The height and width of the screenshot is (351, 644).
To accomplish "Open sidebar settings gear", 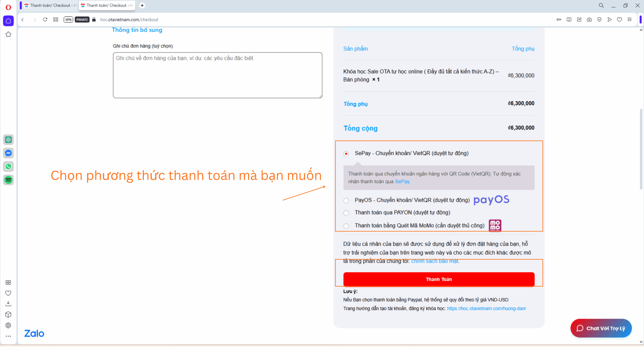I will [8, 325].
